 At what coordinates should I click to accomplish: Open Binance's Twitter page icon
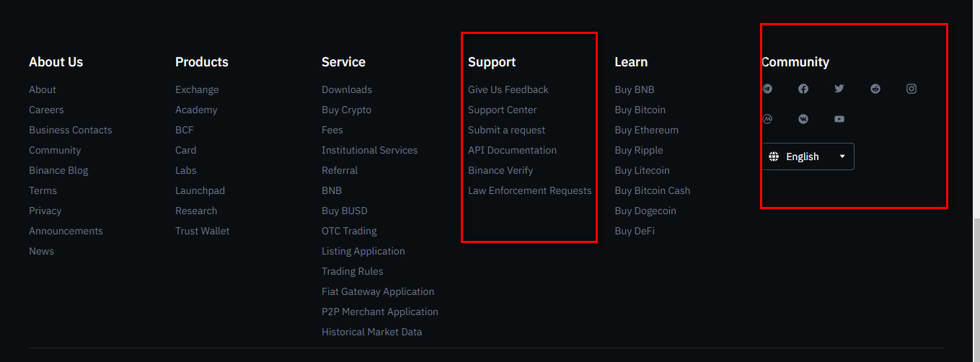[839, 89]
